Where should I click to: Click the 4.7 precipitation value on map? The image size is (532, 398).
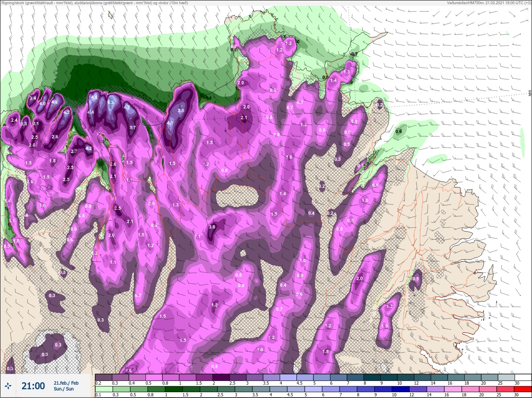(x=127, y=107)
